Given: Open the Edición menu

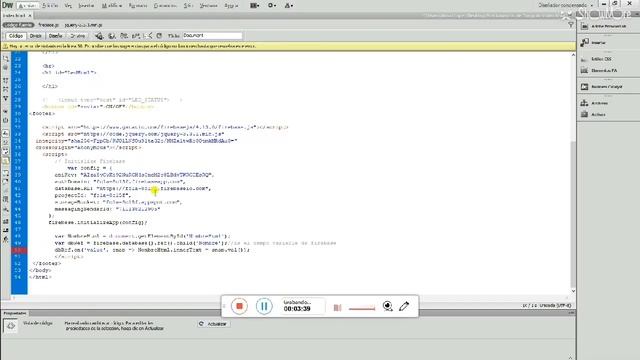Looking at the screenshot, I should pyautogui.click(x=50, y=6).
